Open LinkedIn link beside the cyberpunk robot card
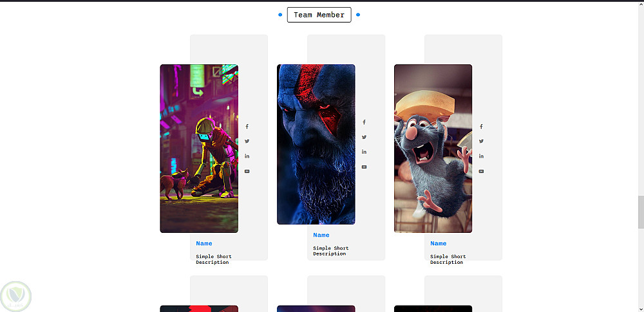 tap(247, 156)
